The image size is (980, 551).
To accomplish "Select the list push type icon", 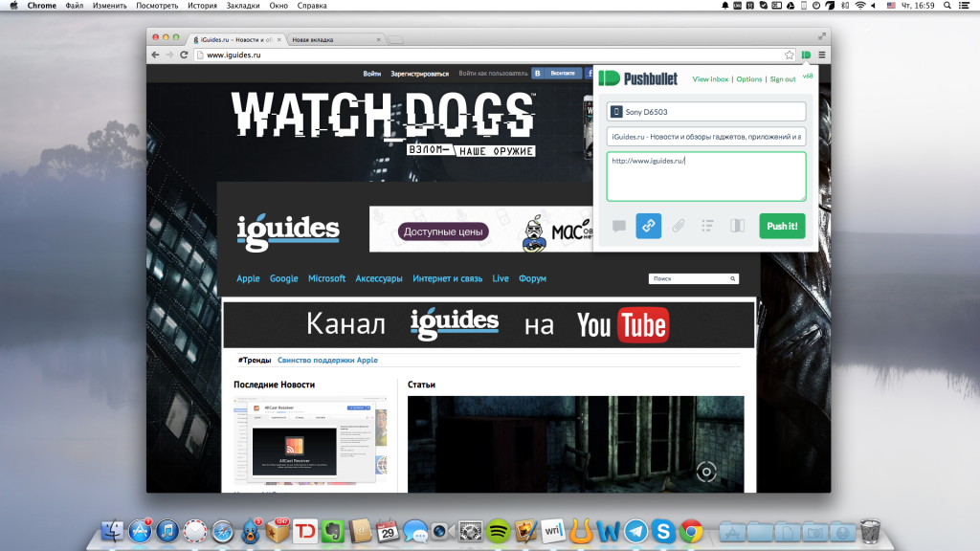I will pos(707,226).
